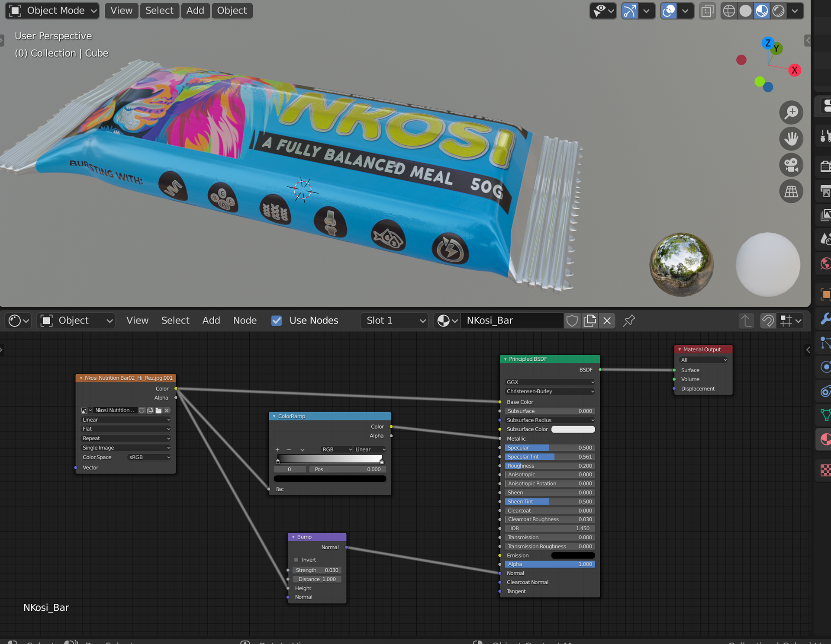
Task: Adjust the Roughness 0.200 slider
Action: pos(550,466)
